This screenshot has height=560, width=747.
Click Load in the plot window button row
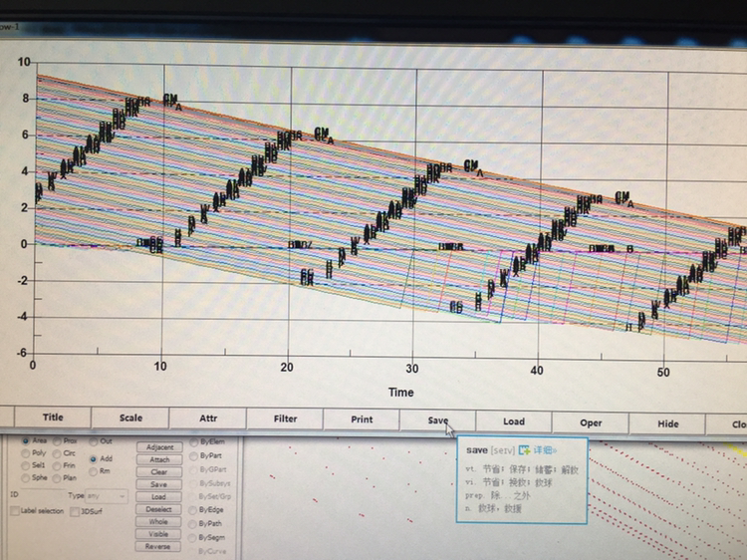coord(514,421)
